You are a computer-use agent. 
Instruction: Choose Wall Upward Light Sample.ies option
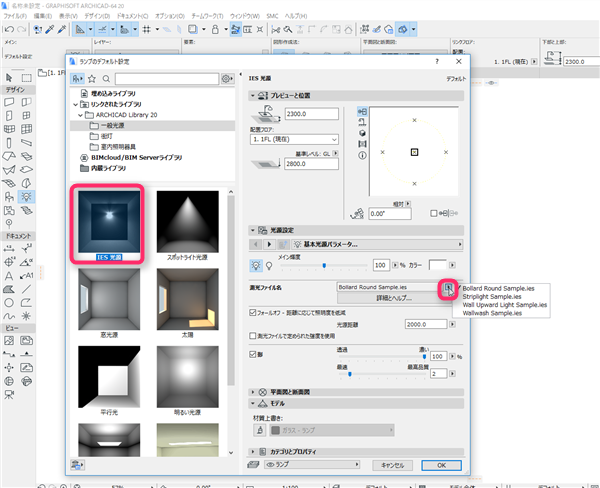point(505,305)
